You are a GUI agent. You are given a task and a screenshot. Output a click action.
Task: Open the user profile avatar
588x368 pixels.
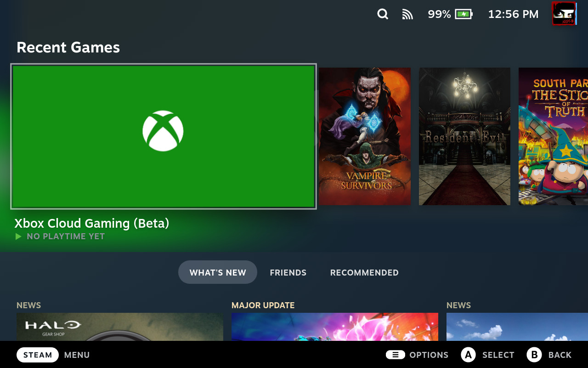[x=564, y=13]
